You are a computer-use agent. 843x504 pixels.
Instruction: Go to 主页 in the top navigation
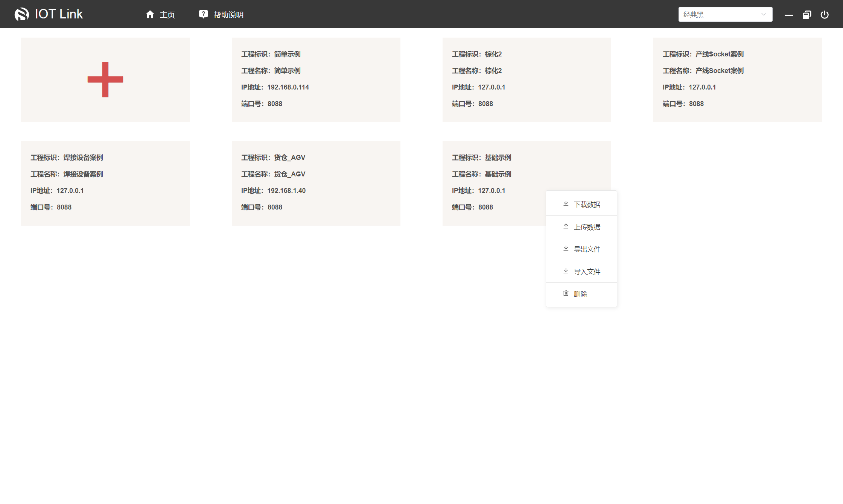point(160,14)
